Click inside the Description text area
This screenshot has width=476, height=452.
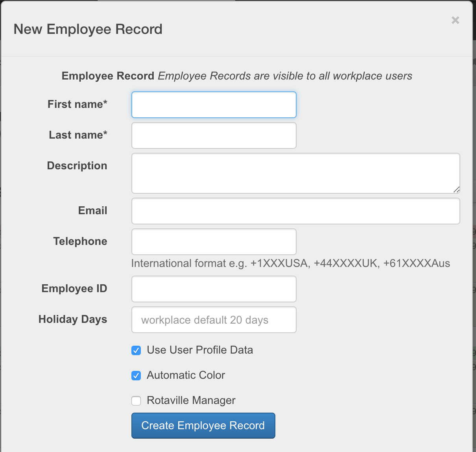[295, 173]
